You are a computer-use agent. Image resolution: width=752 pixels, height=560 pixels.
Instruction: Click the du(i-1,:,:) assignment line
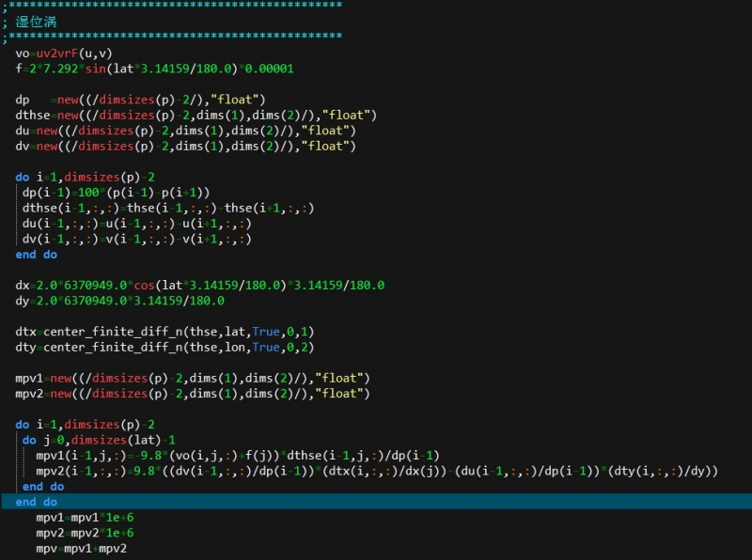coord(136,224)
